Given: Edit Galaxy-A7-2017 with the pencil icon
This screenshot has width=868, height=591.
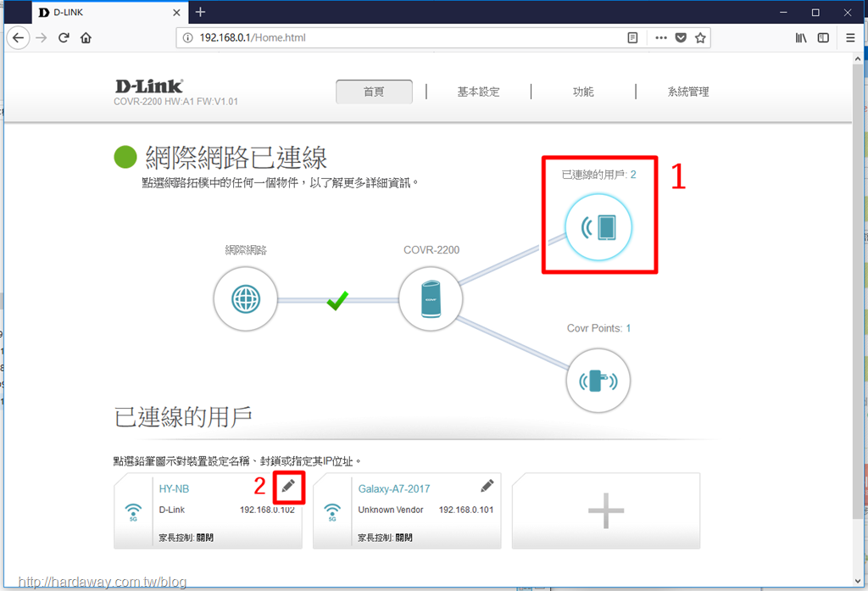Looking at the screenshot, I should (487, 485).
